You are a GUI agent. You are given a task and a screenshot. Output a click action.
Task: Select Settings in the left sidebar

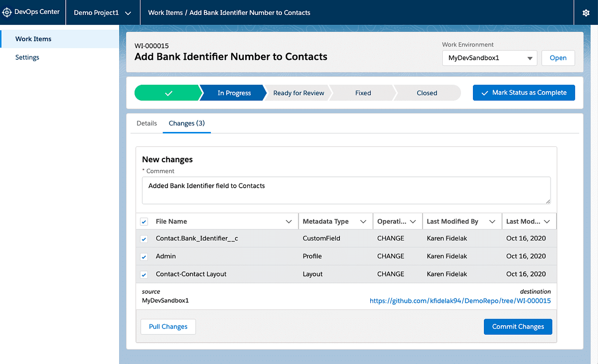pos(27,57)
